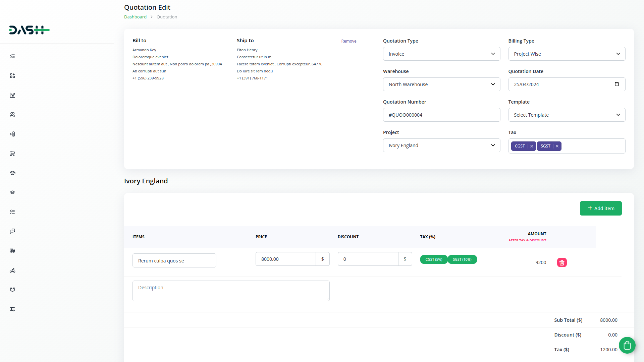The image size is (644, 362).
Task: Open the Billing Type dropdown
Action: tap(567, 54)
